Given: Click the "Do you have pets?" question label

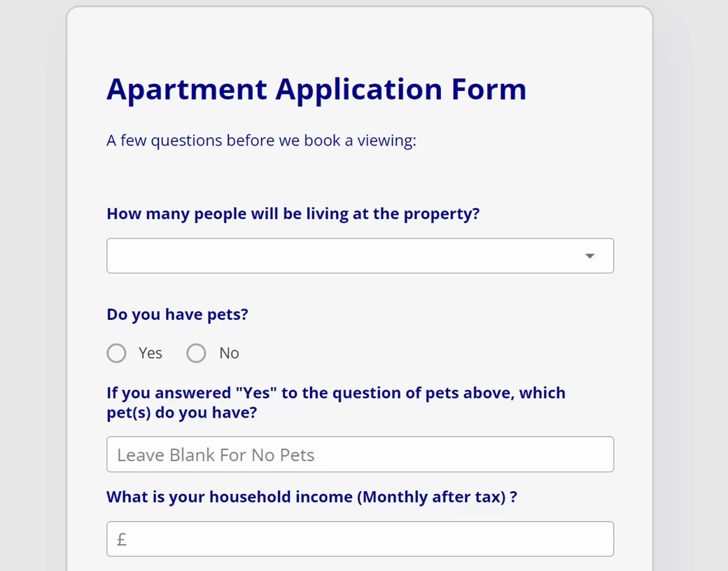Looking at the screenshot, I should (x=177, y=315).
